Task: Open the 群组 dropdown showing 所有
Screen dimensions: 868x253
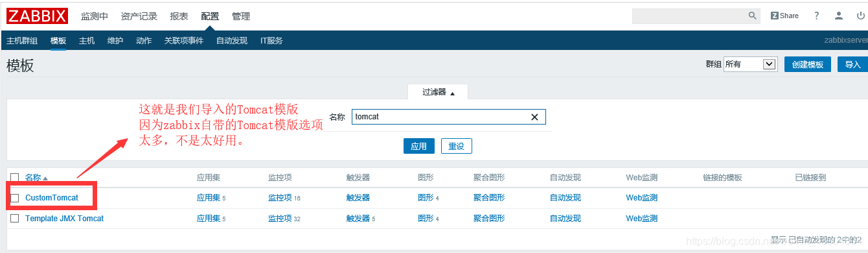Action: 750,64
